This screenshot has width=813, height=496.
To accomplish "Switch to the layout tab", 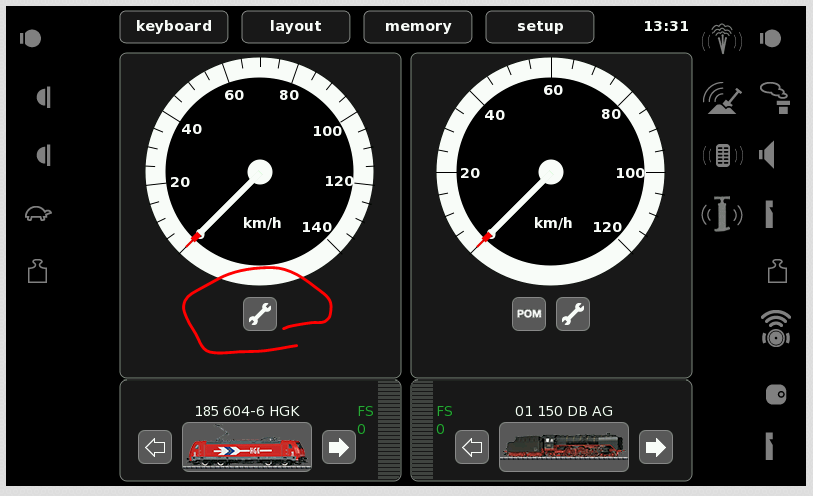I will click(296, 27).
